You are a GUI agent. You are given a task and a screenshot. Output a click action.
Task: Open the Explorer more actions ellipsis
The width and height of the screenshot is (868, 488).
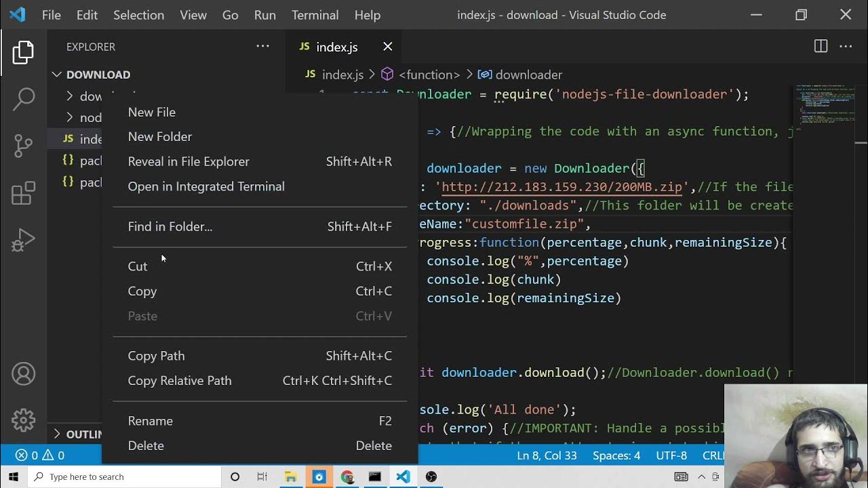pyautogui.click(x=262, y=47)
